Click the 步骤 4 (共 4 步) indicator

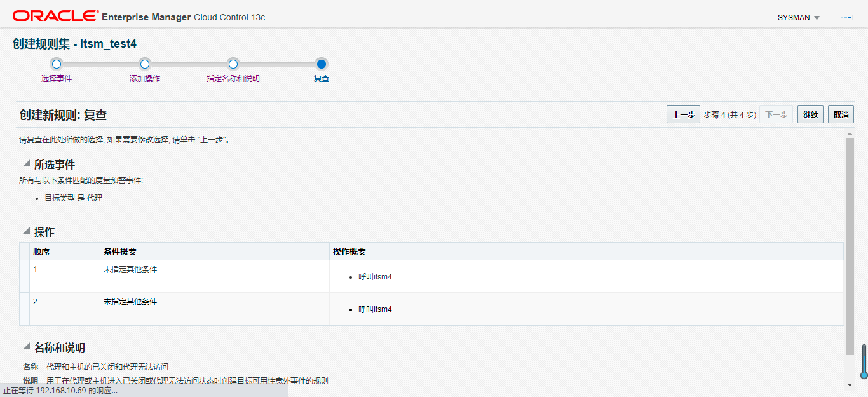tap(729, 115)
